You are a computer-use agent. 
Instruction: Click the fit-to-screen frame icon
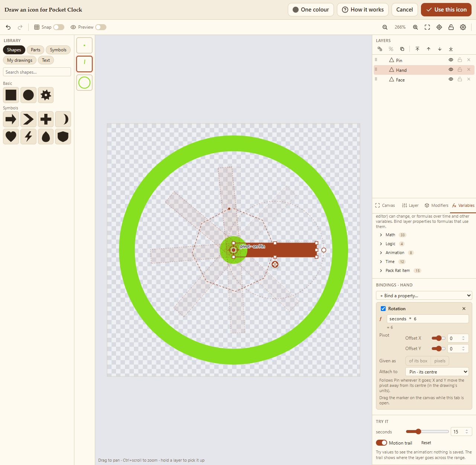pos(427,27)
